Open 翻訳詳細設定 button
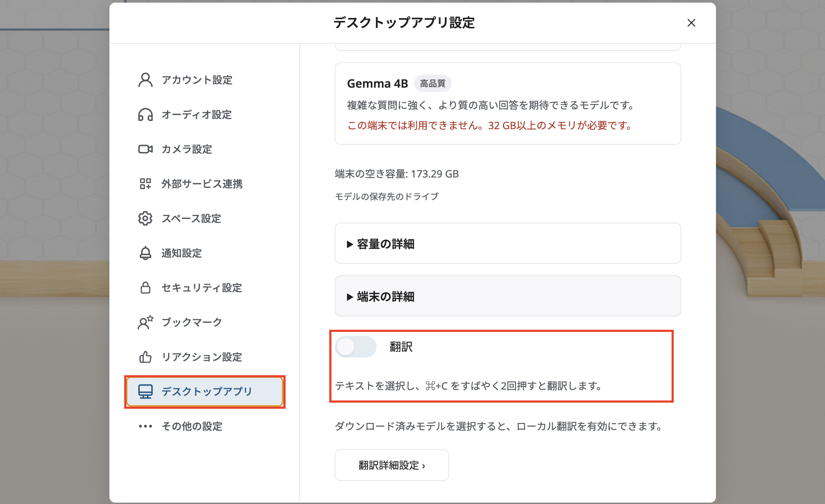 (x=392, y=465)
